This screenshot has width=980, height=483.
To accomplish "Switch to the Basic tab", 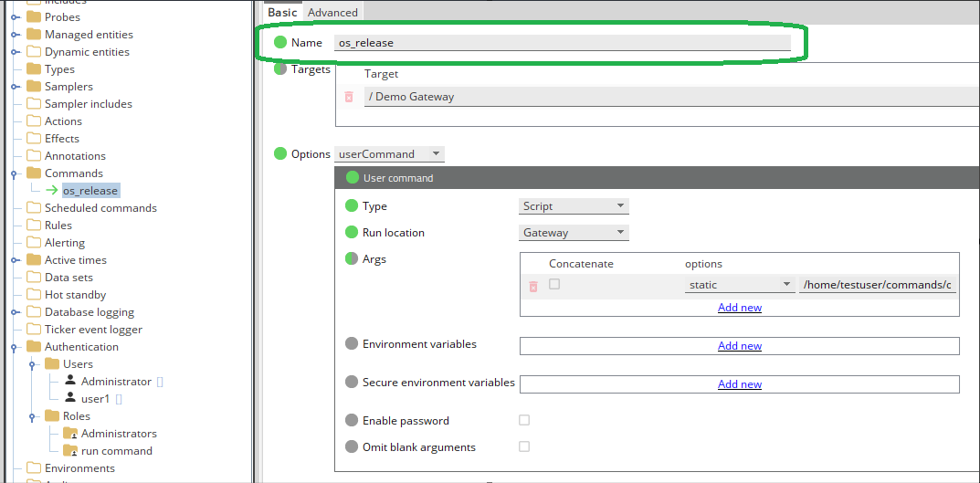I will pos(282,12).
